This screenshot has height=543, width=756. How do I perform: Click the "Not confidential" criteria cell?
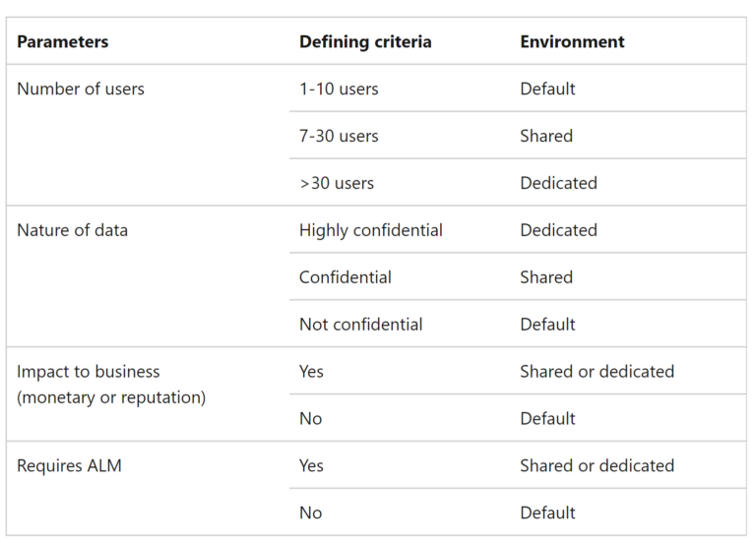(361, 325)
